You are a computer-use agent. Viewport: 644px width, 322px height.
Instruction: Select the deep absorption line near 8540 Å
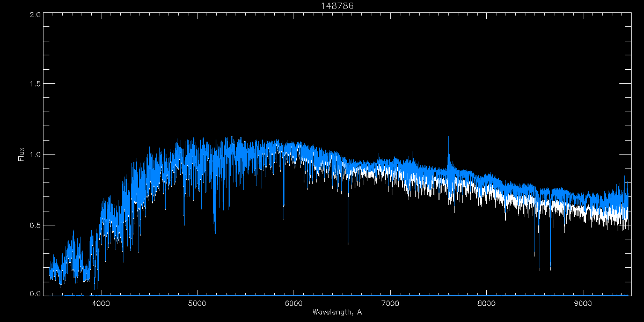pos(539,269)
